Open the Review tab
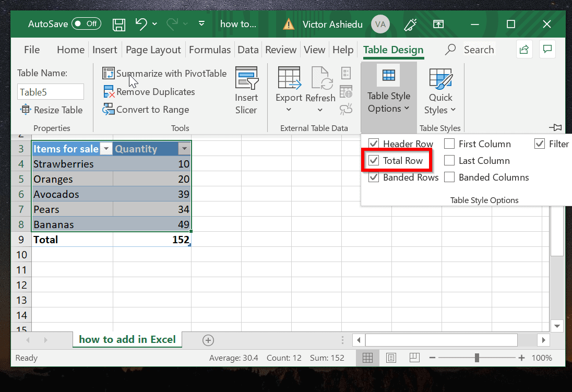The height and width of the screenshot is (392, 572). click(x=281, y=50)
